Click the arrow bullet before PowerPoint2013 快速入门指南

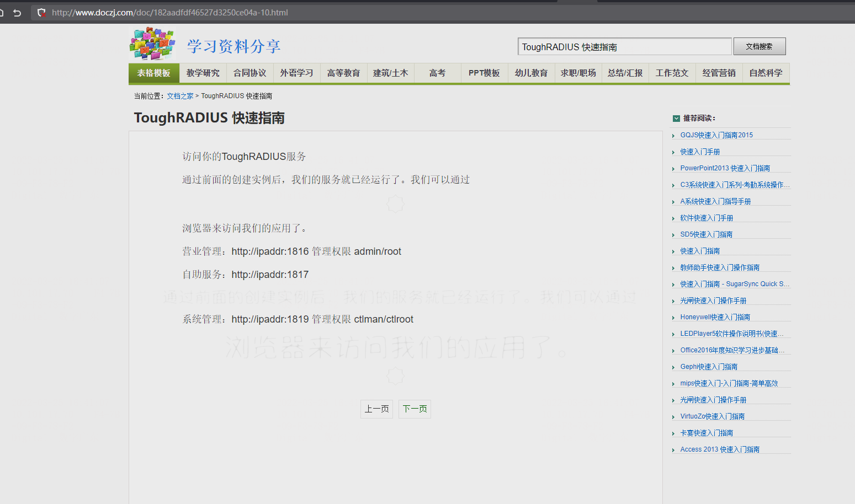(x=673, y=168)
